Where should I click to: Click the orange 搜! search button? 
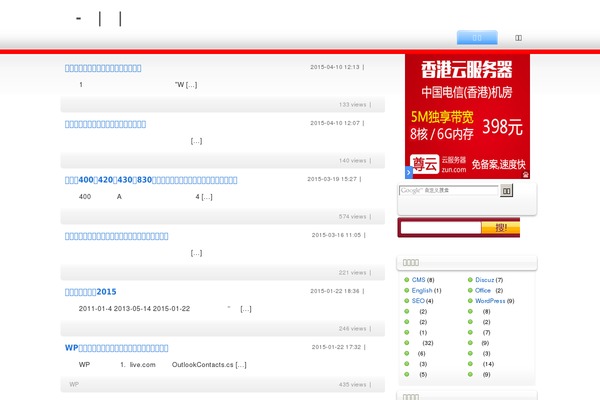pyautogui.click(x=501, y=228)
